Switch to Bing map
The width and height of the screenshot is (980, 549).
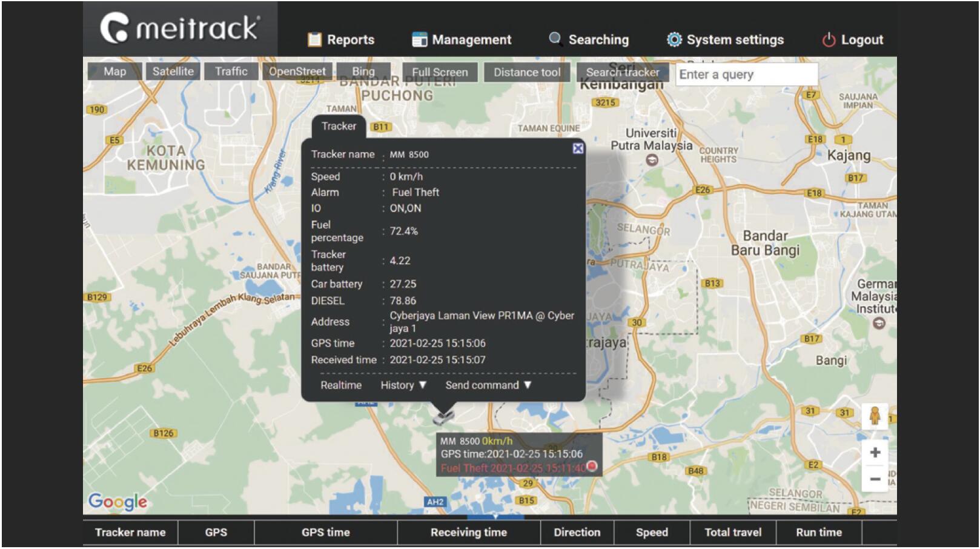363,72
